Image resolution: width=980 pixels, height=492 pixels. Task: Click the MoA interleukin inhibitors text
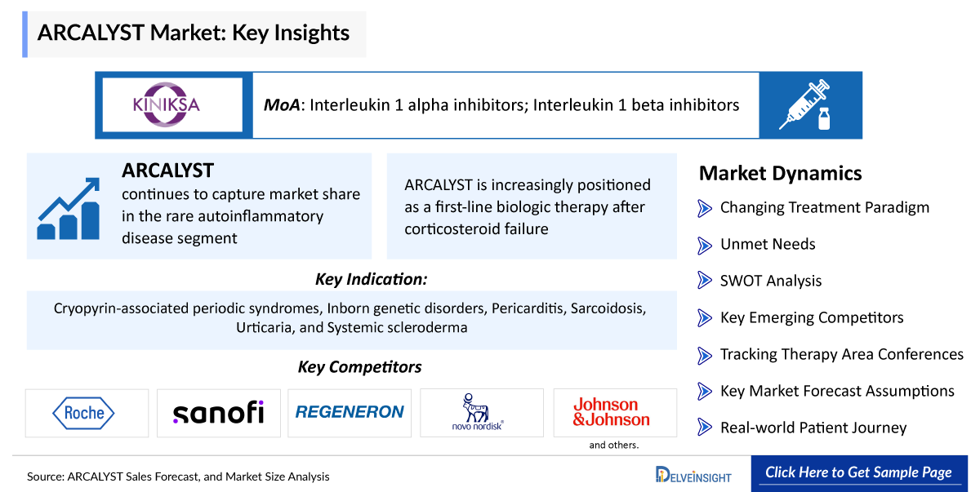click(x=501, y=105)
